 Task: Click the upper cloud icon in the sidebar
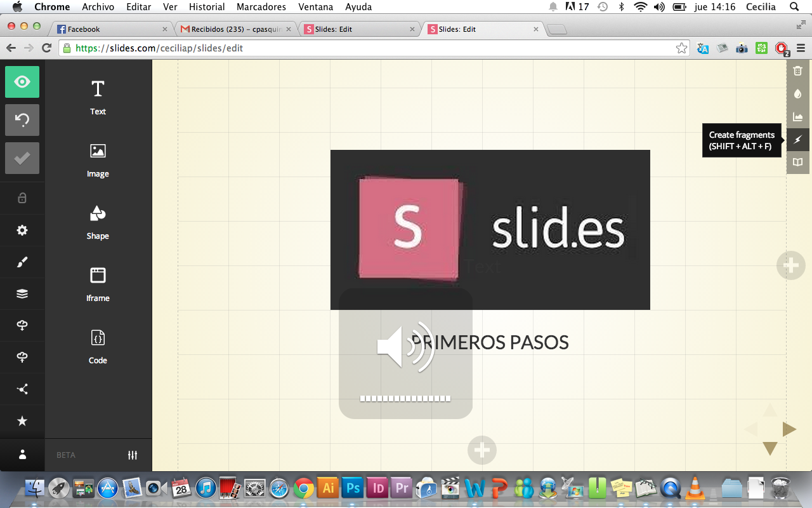(22, 325)
